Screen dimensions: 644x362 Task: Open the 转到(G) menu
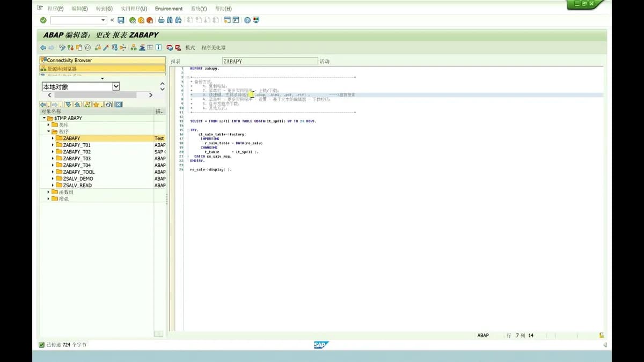point(104,9)
